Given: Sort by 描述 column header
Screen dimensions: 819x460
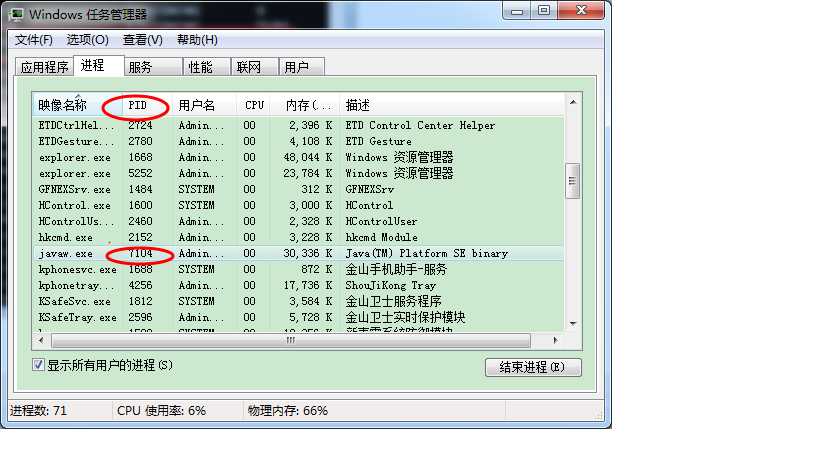Looking at the screenshot, I should pyautogui.click(x=452, y=105).
